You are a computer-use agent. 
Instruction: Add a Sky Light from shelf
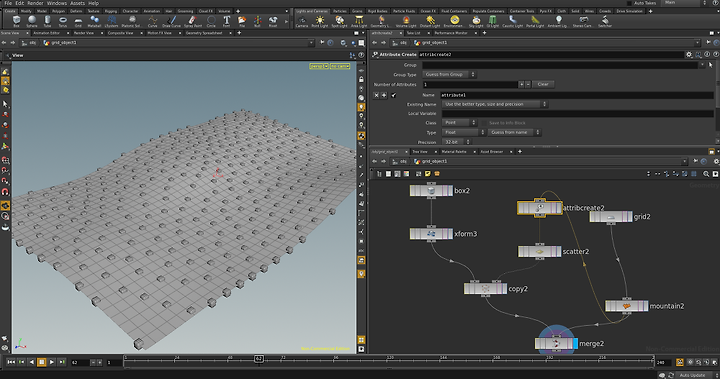pos(476,21)
